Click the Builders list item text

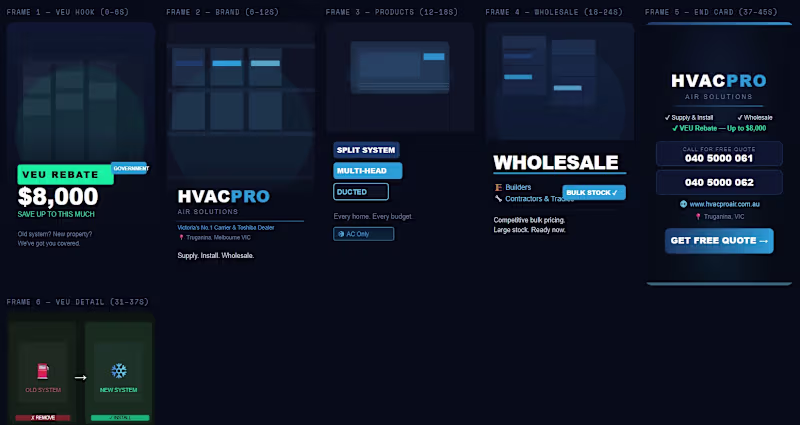click(x=518, y=187)
